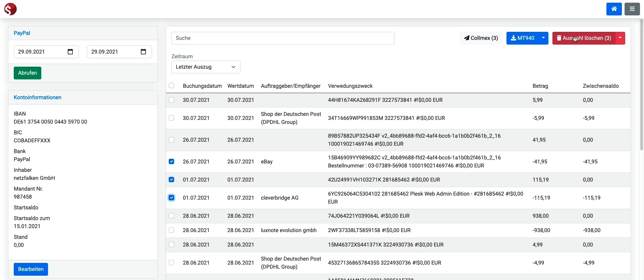Open the home page via house icon
Screen dimensions: 644x280
pos(614,9)
